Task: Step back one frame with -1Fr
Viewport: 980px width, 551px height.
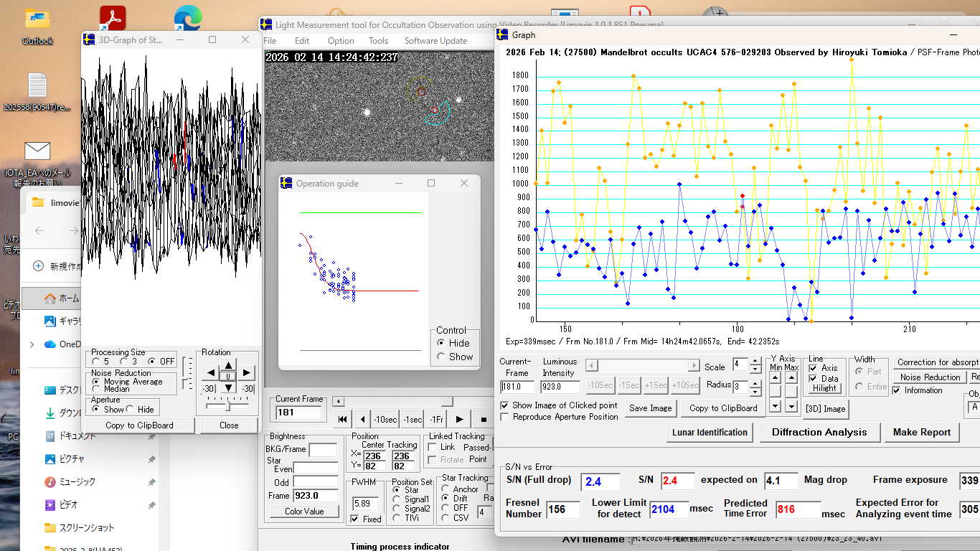Action: coord(435,420)
